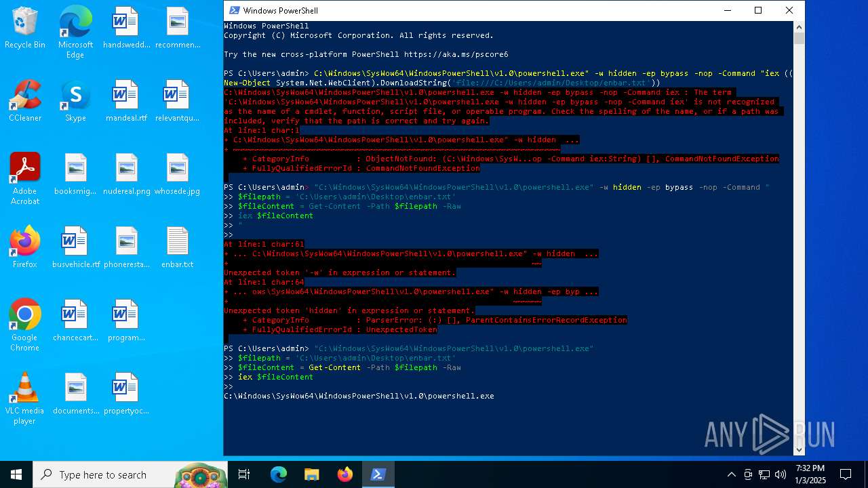Open network status tray icon
The image size is (868, 488).
(764, 474)
